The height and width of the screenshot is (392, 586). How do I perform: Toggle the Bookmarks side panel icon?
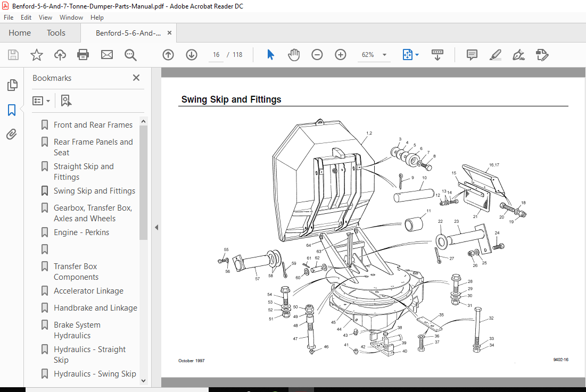tap(12, 110)
